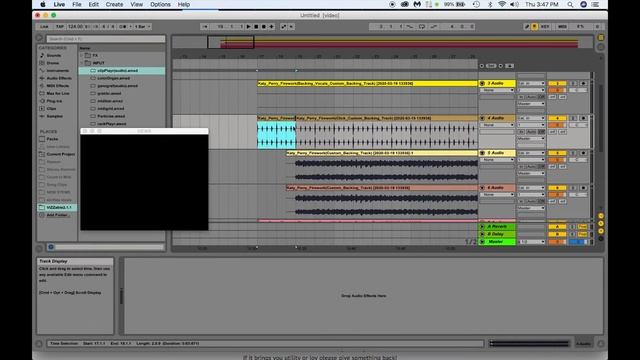Fold the 4 Audio track

tap(482, 118)
